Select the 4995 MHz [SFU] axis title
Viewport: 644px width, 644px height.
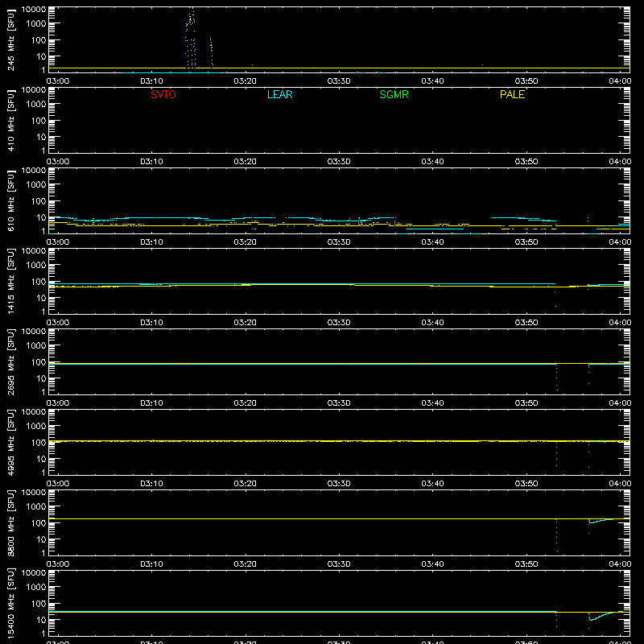[x=10, y=442]
